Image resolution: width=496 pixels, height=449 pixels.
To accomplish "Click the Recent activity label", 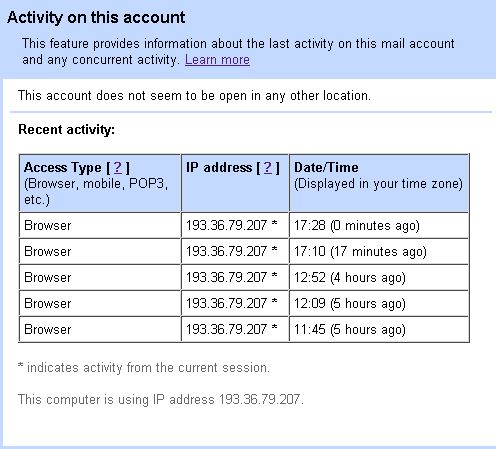I will pyautogui.click(x=66, y=130).
